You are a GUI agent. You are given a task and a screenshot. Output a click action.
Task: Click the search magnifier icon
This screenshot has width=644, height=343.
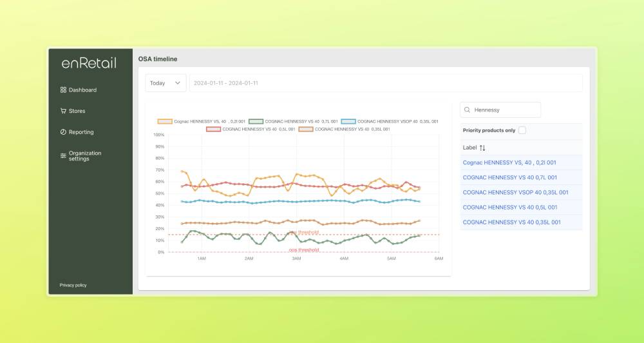pyautogui.click(x=467, y=110)
